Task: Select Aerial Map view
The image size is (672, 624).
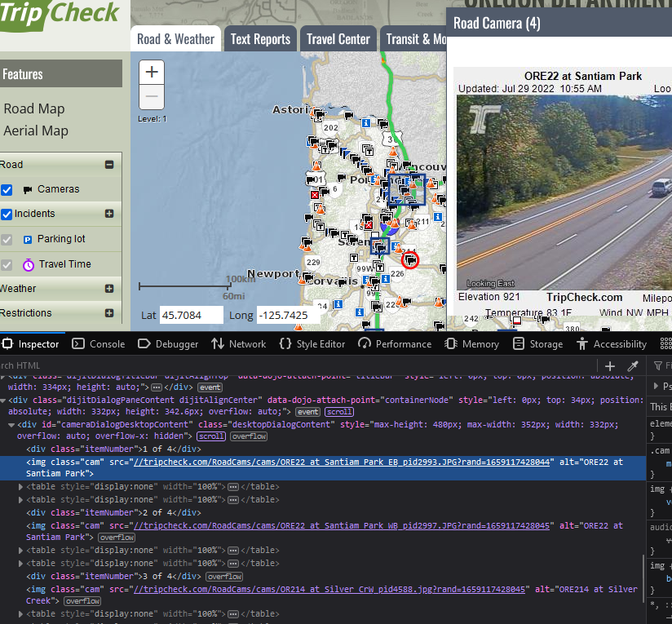Action: pyautogui.click(x=36, y=131)
